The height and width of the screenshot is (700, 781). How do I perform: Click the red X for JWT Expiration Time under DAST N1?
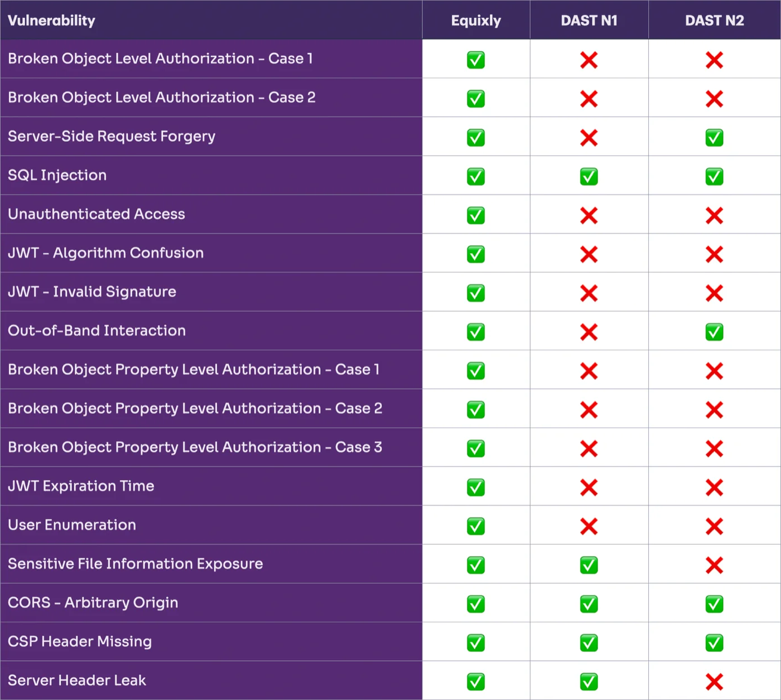tap(589, 486)
